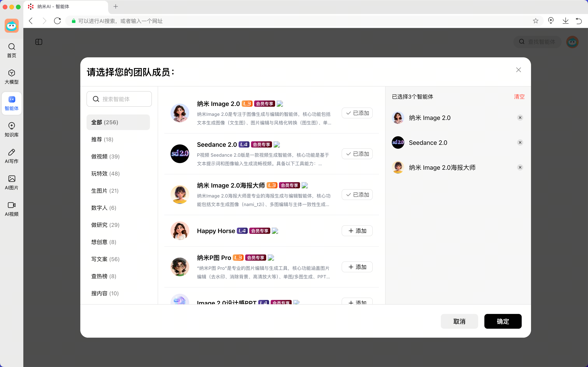Viewport: 588px width, 367px height.
Task: Click the 取消 button
Action: (459, 321)
